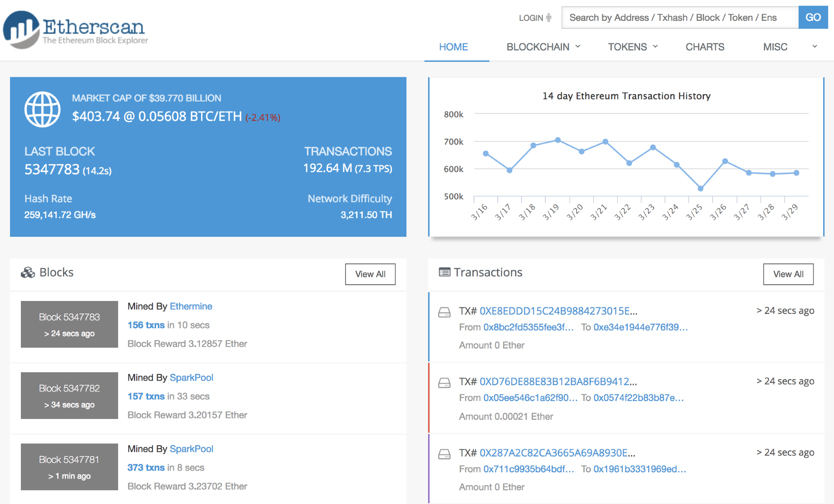Open transaction 0X287A2C82CA3665A69A8930E...
Viewport: 834px width, 504px height.
tap(557, 453)
